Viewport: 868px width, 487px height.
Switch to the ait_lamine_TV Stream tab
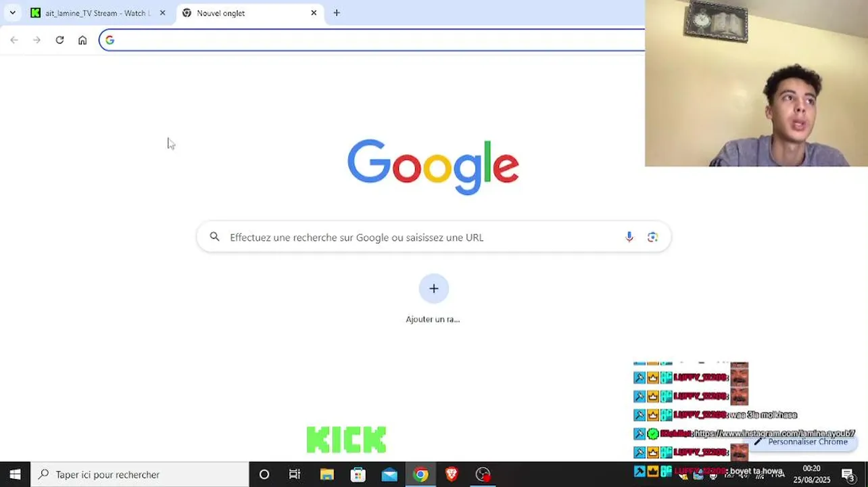[x=98, y=13]
